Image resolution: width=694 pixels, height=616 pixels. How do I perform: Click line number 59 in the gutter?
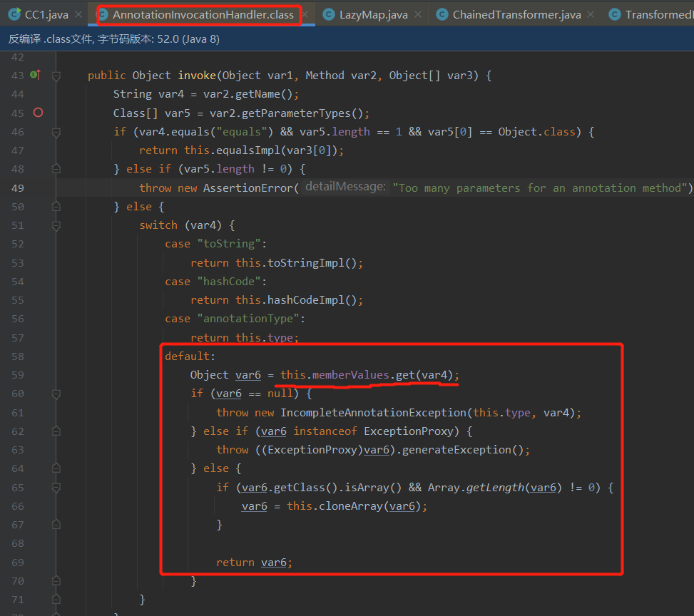pyautogui.click(x=18, y=375)
